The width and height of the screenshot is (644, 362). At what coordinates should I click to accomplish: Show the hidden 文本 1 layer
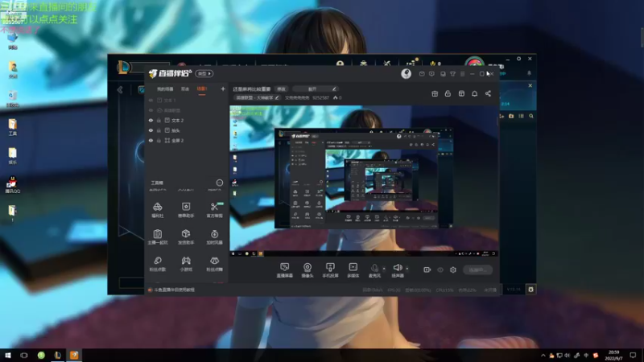(151, 100)
